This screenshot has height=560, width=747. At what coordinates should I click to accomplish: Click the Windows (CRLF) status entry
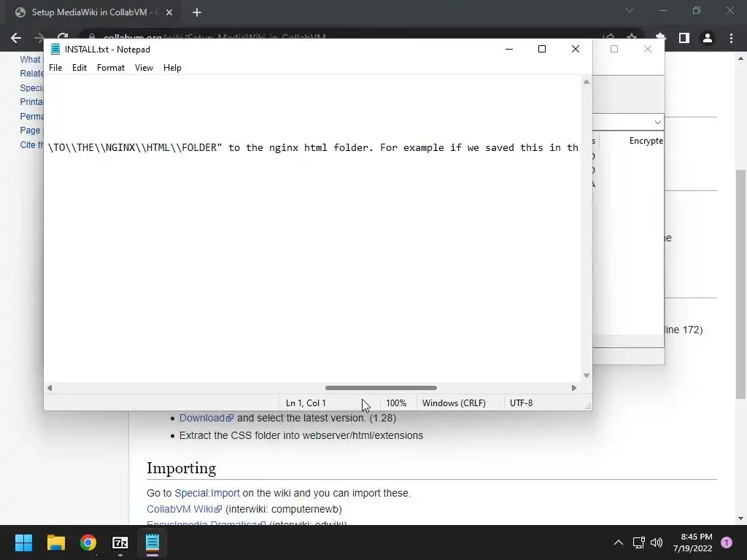pyautogui.click(x=454, y=402)
